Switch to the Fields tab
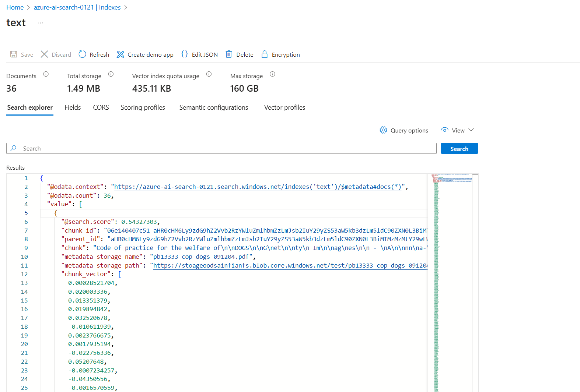Viewport: 580px width, 392px height. coord(73,107)
